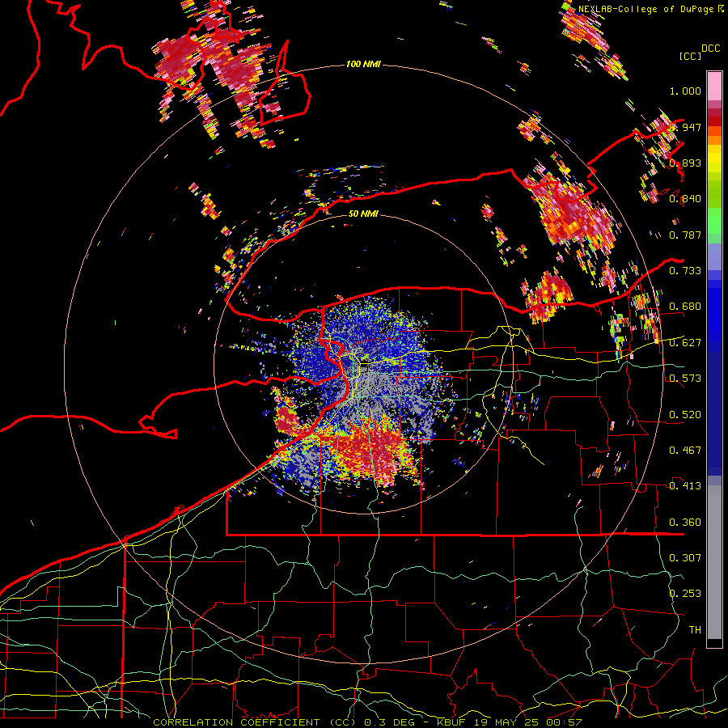Pick the bright green segment of the color bar
728x728 pixels.
(714, 220)
